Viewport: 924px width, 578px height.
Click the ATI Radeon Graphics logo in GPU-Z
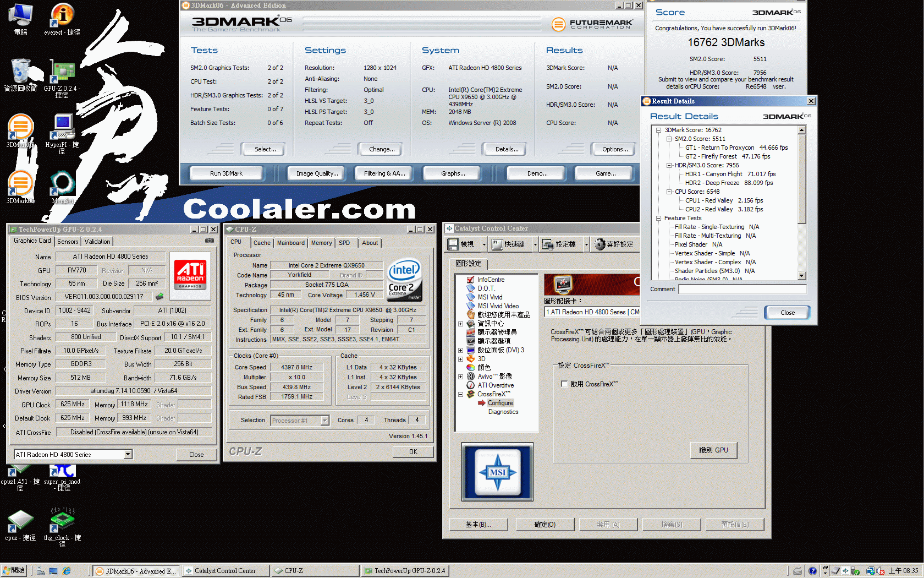click(x=190, y=275)
